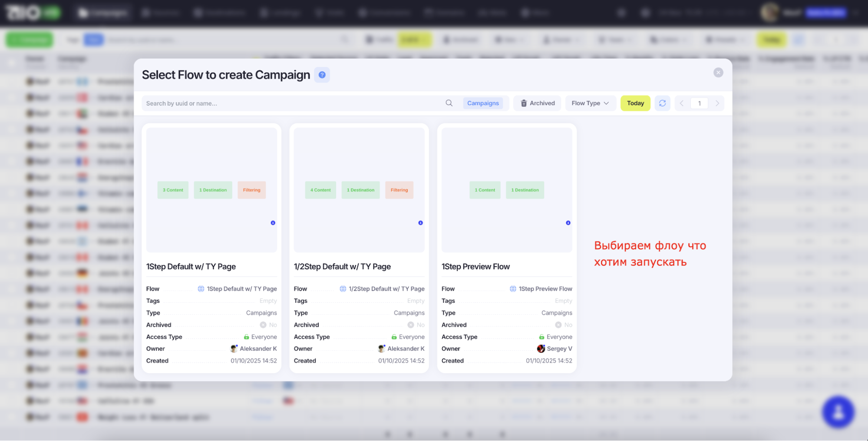
Task: Click info dot on 1/2Step Default card
Action: coord(420,223)
